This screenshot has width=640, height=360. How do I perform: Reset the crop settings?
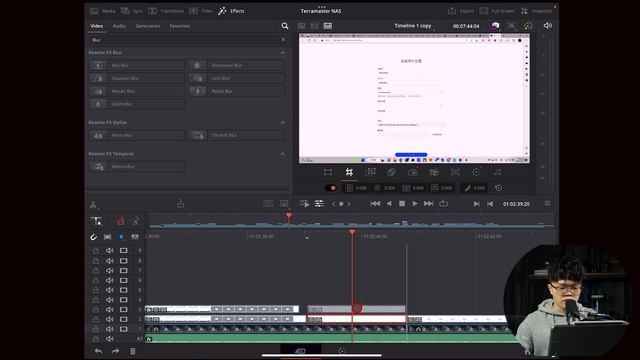(498, 188)
